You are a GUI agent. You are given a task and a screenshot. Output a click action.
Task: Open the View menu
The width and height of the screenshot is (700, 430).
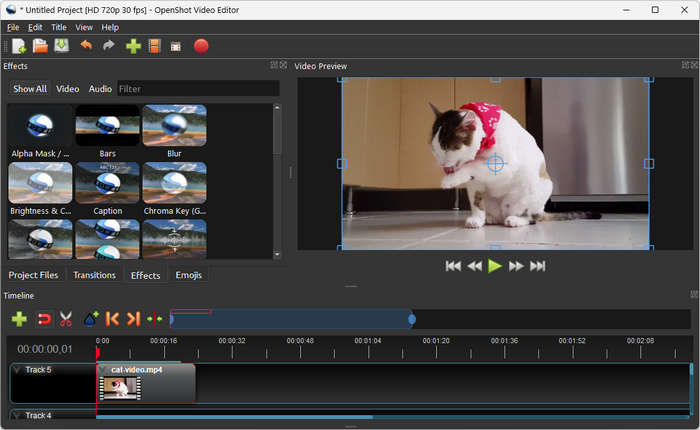click(84, 27)
